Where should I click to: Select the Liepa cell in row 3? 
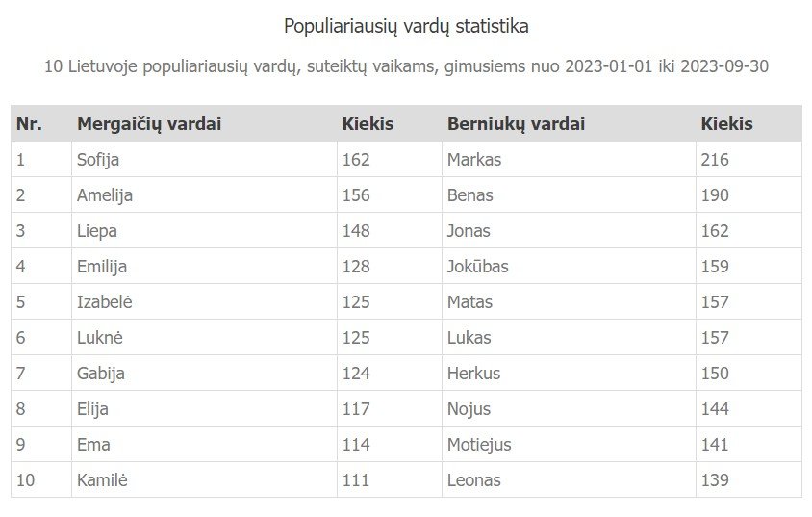click(204, 231)
